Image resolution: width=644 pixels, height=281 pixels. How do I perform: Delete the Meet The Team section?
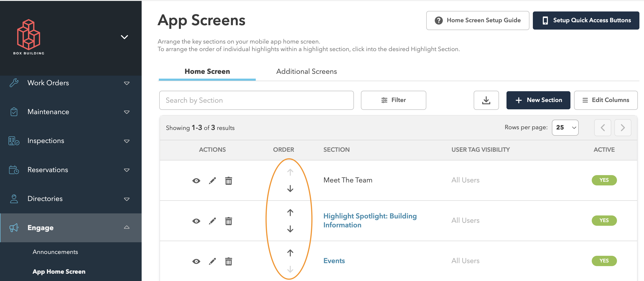pos(228,181)
